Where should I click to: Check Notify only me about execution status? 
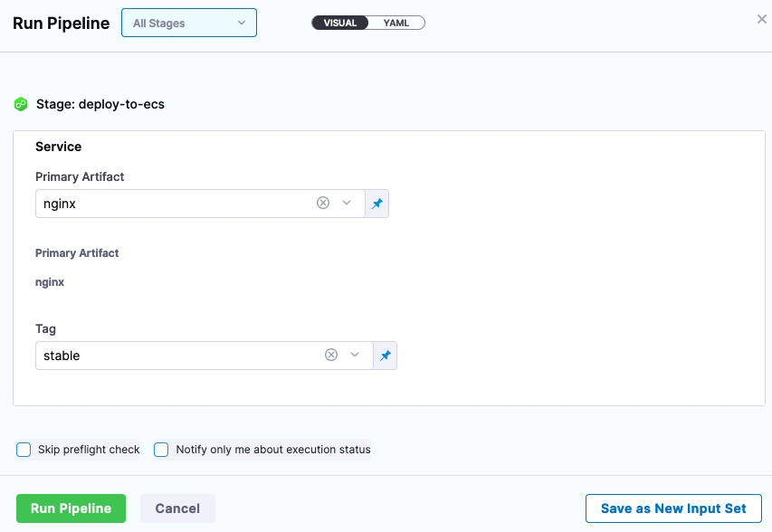(x=161, y=450)
